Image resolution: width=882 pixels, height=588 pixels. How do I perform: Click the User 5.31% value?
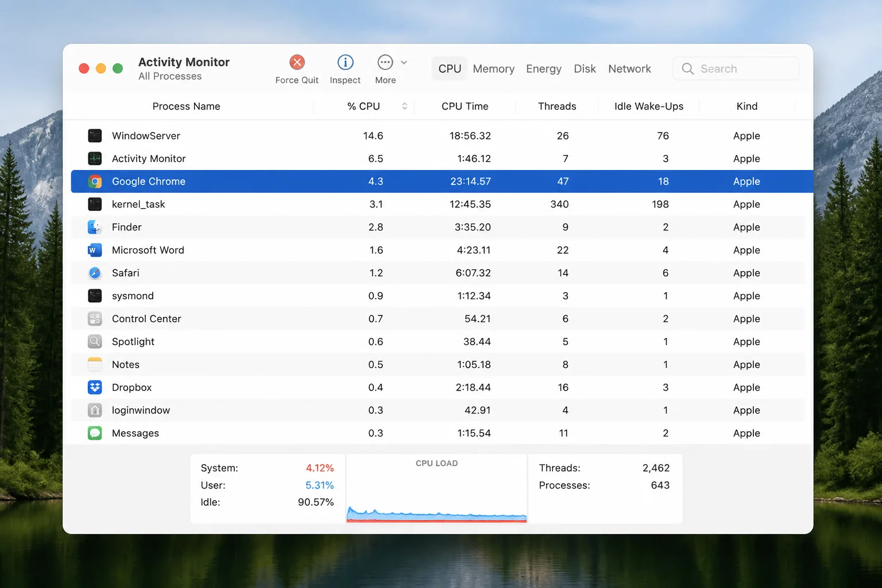tap(320, 485)
